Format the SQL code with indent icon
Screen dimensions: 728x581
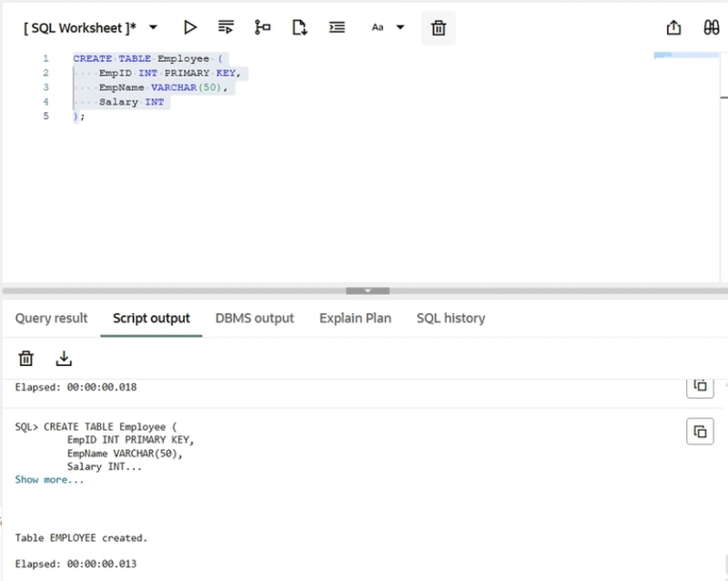pyautogui.click(x=337, y=27)
